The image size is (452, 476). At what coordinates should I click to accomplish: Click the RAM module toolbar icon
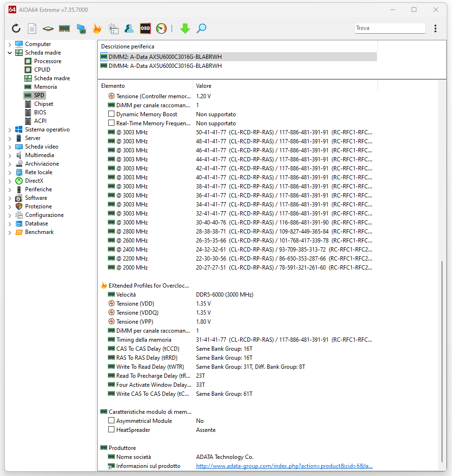[65, 28]
